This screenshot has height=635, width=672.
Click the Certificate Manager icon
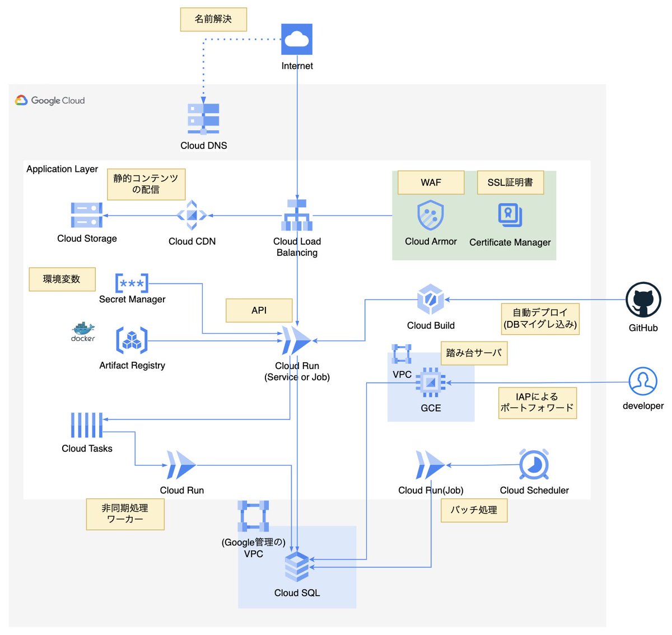pos(510,215)
